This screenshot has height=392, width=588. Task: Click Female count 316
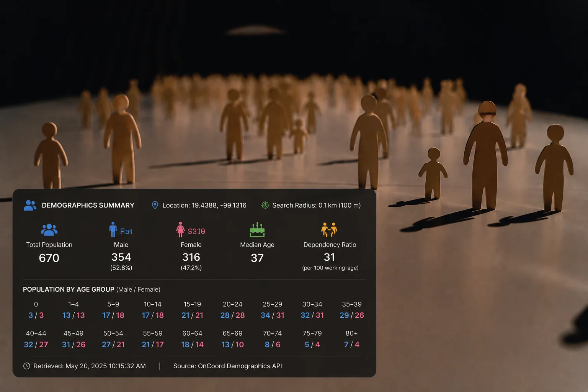point(191,257)
